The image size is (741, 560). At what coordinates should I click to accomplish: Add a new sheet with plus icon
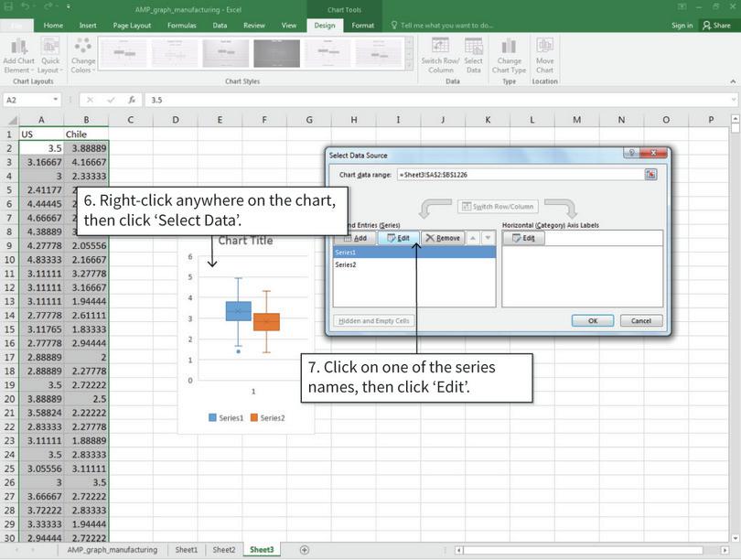point(305,550)
